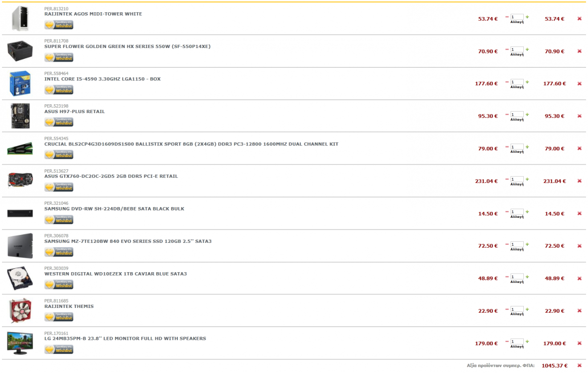Remove SAMSUNG DVD-RW SH-224DB from cart

tap(579, 213)
